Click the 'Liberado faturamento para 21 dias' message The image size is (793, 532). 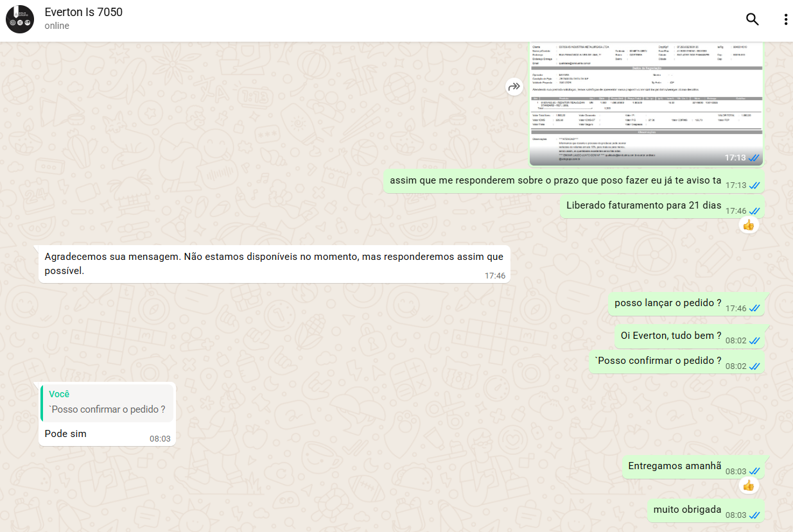643,205
